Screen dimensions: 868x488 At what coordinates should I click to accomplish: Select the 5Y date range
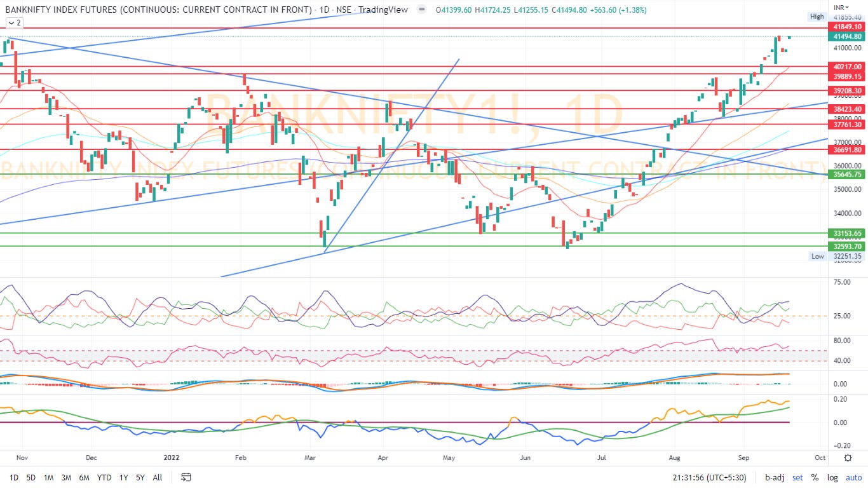pyautogui.click(x=140, y=477)
